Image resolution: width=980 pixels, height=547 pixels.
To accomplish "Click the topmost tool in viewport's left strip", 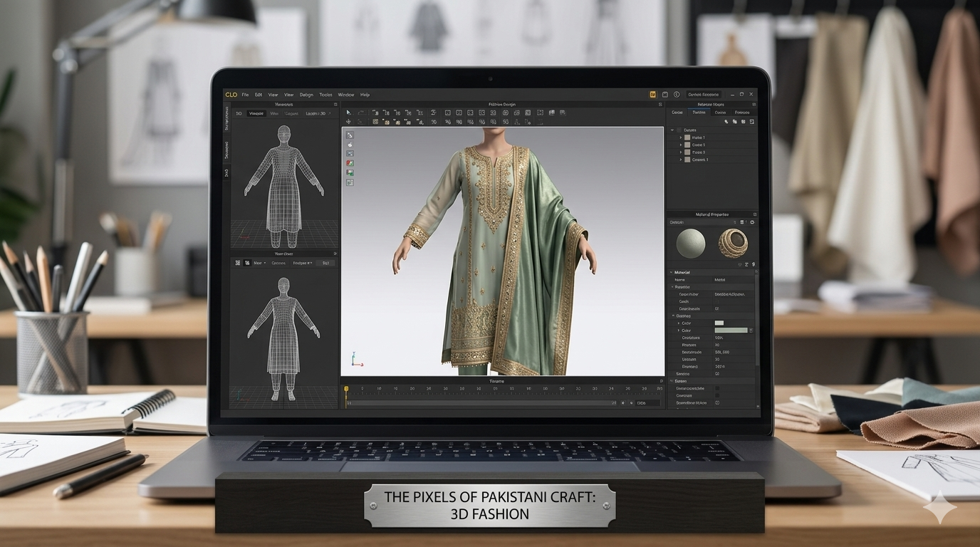I will pyautogui.click(x=350, y=135).
